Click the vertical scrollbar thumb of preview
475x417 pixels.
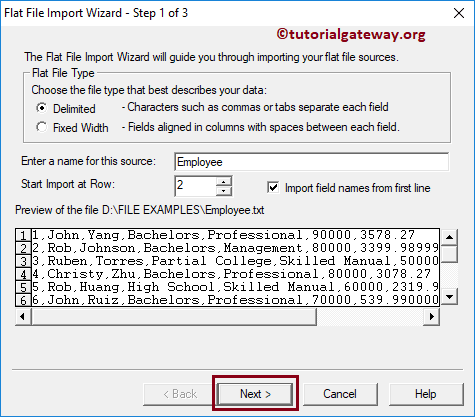pyautogui.click(x=449, y=254)
